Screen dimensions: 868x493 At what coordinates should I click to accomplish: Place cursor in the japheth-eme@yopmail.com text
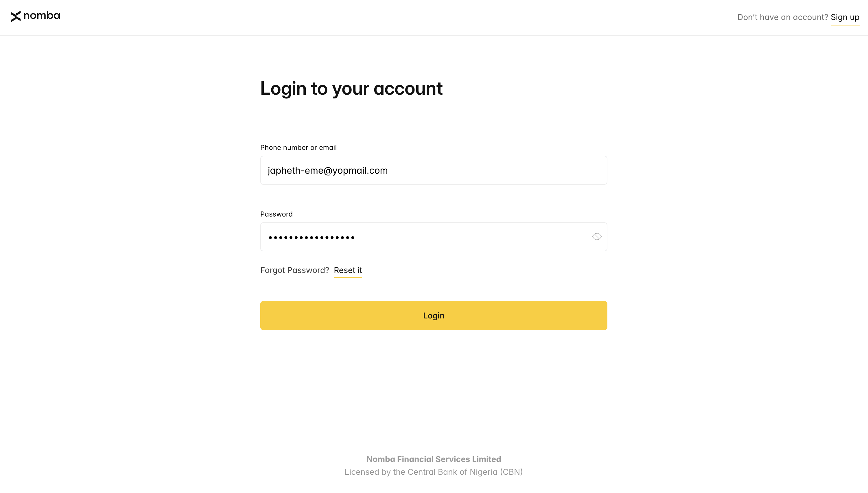[328, 170]
